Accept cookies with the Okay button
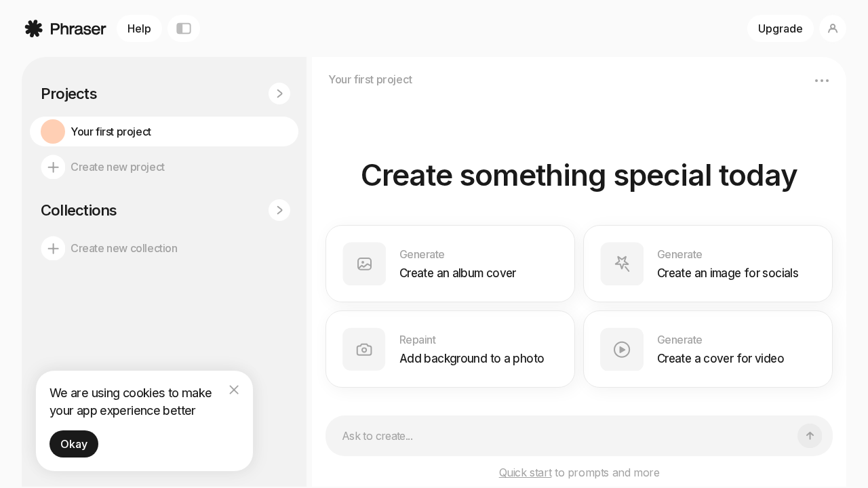868x488 pixels. point(73,444)
